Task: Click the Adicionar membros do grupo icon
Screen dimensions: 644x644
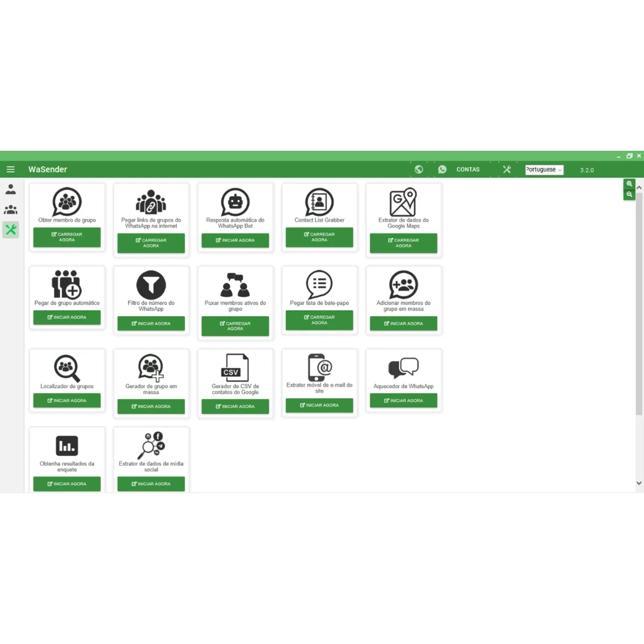Action: click(404, 284)
